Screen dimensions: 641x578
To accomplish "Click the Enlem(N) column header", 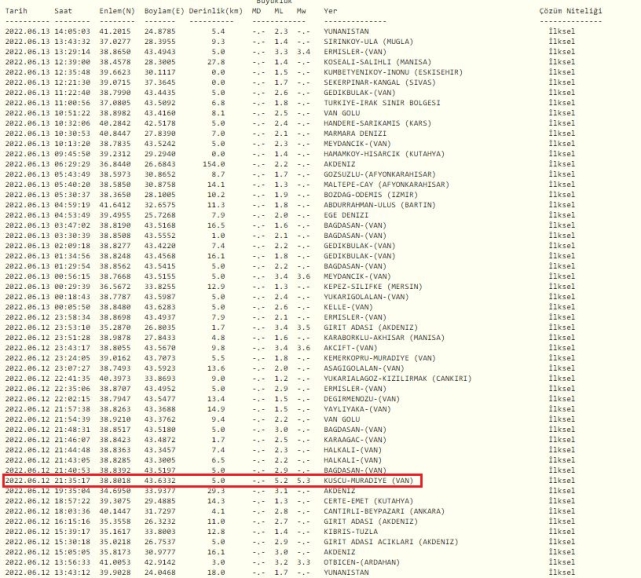I will point(112,10).
